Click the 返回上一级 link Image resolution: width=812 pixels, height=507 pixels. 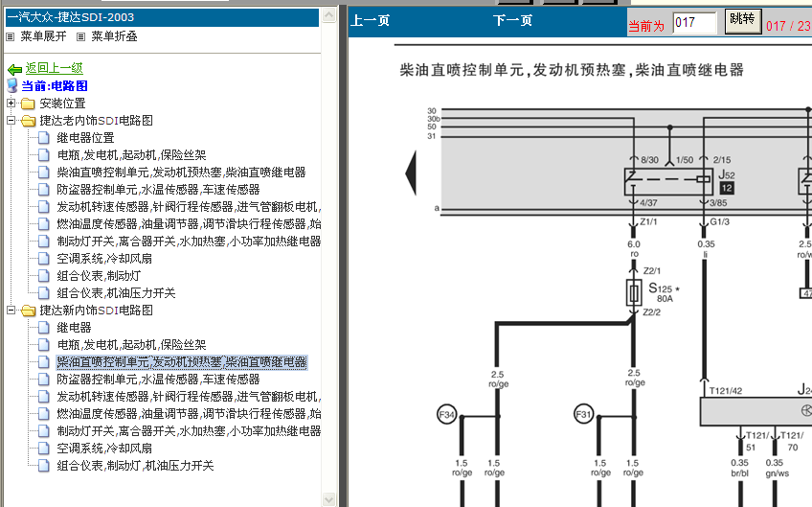tap(54, 68)
